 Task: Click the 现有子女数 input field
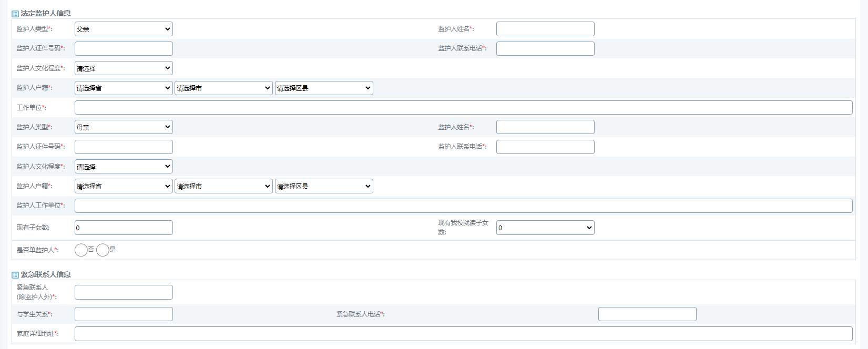[x=124, y=228]
